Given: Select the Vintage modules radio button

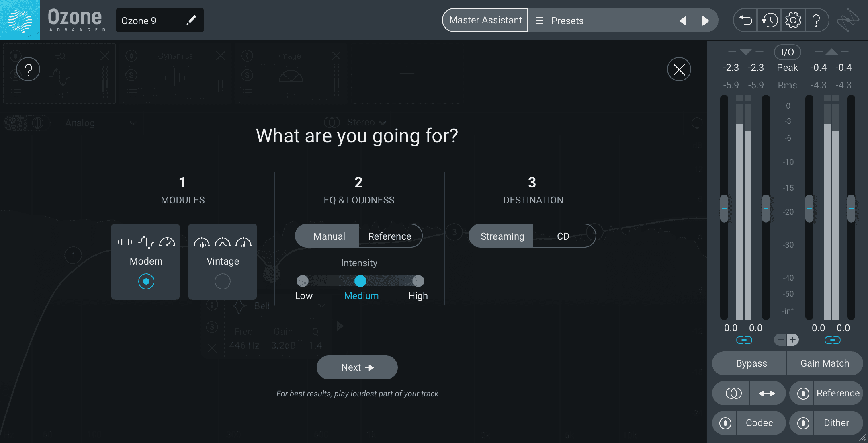Looking at the screenshot, I should pos(223,281).
